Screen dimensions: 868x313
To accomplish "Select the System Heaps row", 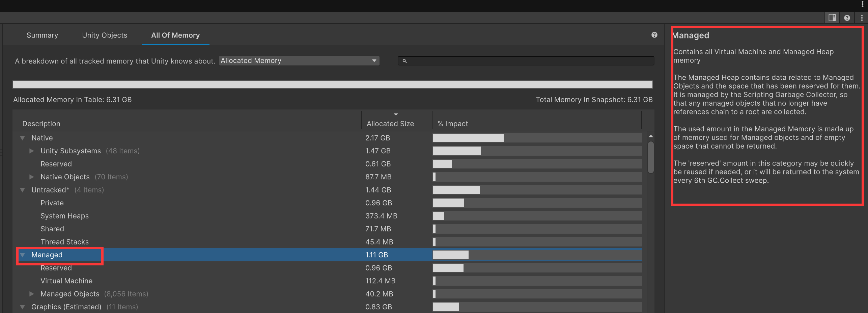I will (64, 216).
